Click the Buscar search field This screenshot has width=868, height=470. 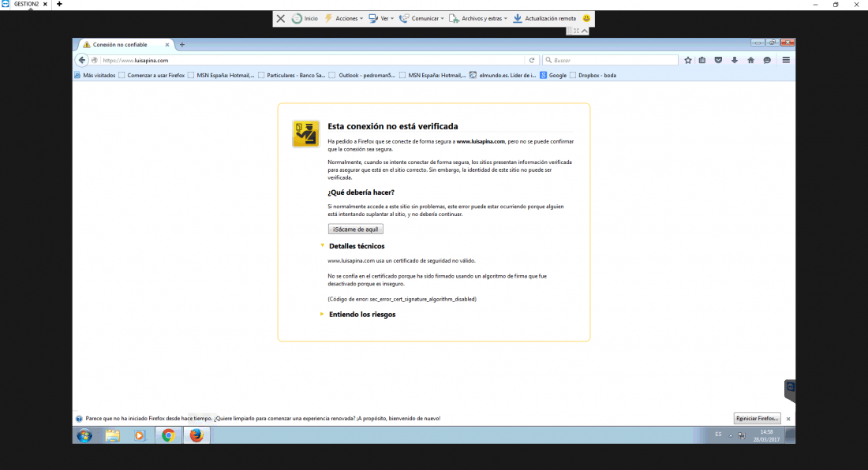coord(610,60)
